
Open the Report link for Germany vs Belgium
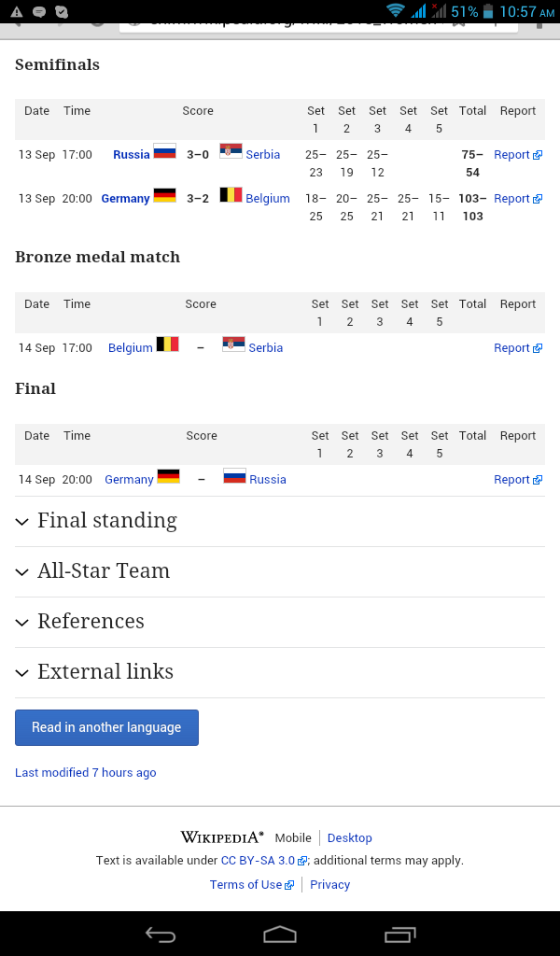[x=518, y=199]
